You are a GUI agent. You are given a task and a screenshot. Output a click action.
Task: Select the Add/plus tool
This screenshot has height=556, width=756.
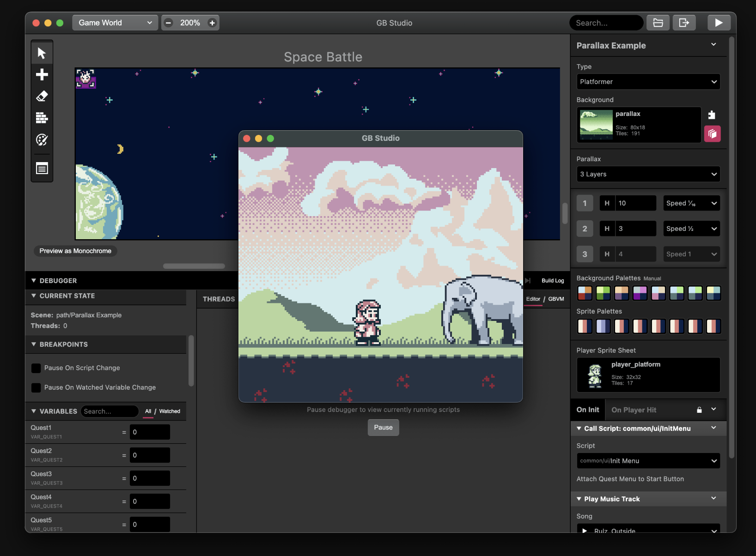click(x=42, y=74)
